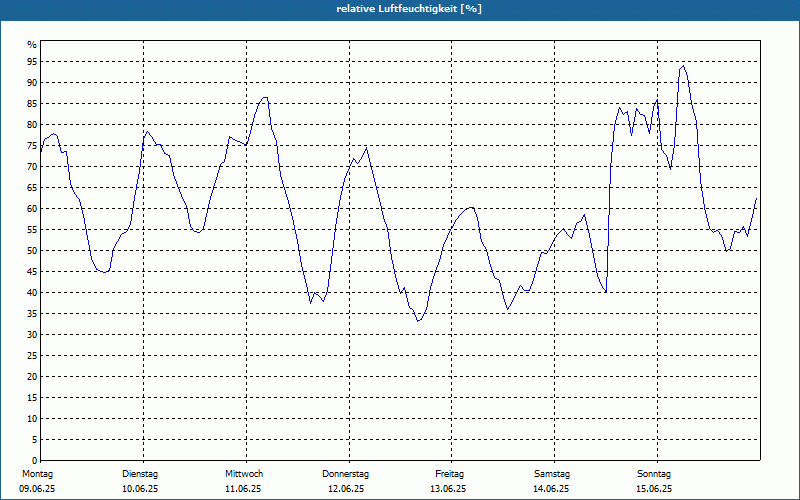Select the 'Montag' day label
The width and height of the screenshot is (800, 500).
click(x=37, y=474)
